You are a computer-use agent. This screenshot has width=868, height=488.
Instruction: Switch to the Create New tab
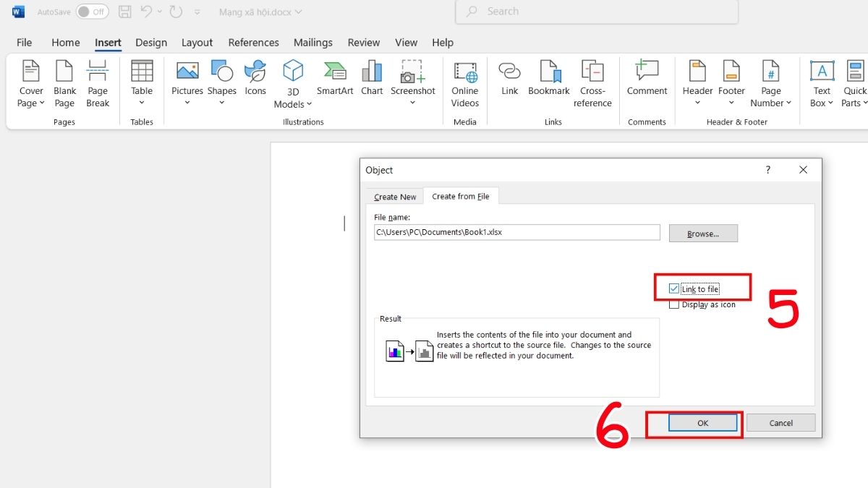(394, 196)
